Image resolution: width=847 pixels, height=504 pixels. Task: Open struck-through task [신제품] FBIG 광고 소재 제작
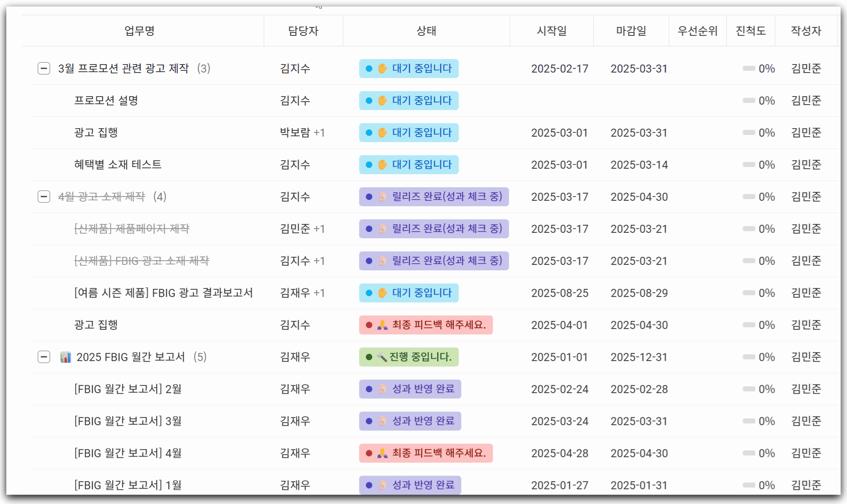pyautogui.click(x=141, y=261)
